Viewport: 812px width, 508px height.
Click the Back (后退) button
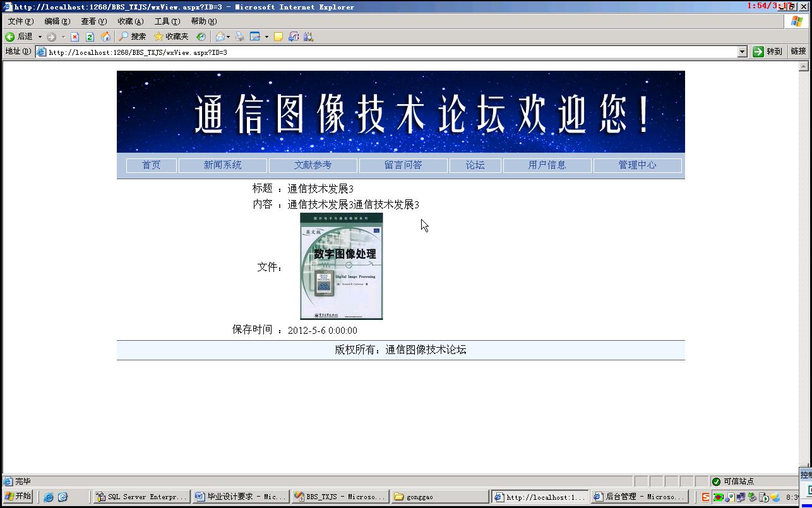tap(19, 37)
